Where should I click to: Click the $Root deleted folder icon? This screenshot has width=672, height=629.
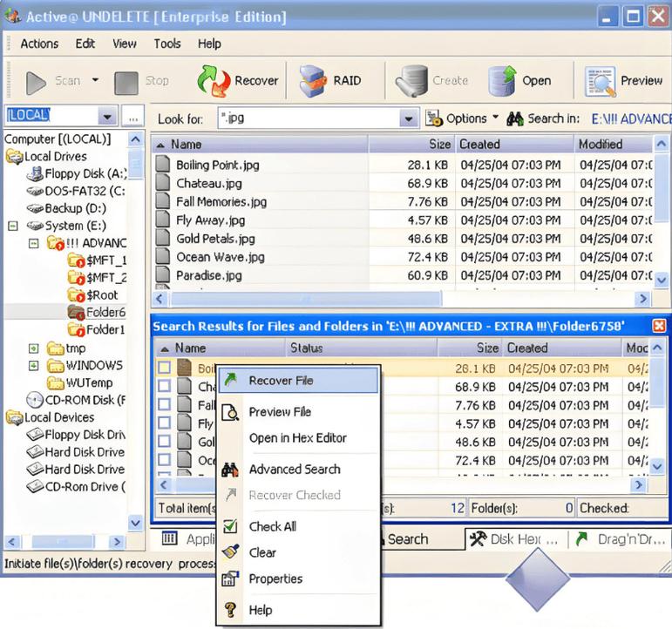point(76,294)
